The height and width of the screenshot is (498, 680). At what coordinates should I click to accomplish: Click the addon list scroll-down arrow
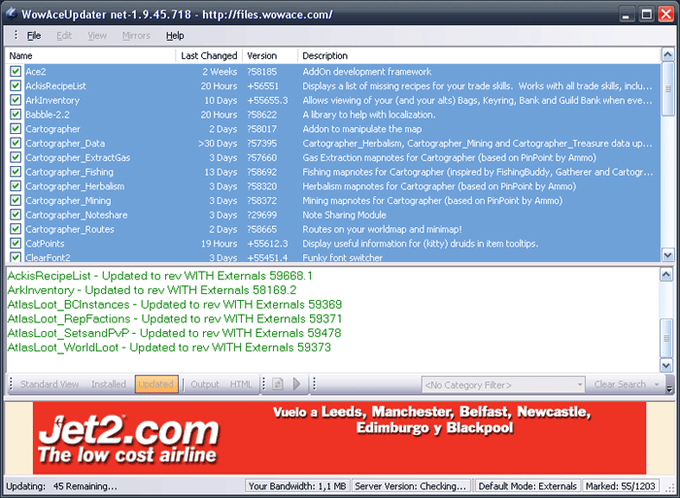(667, 255)
